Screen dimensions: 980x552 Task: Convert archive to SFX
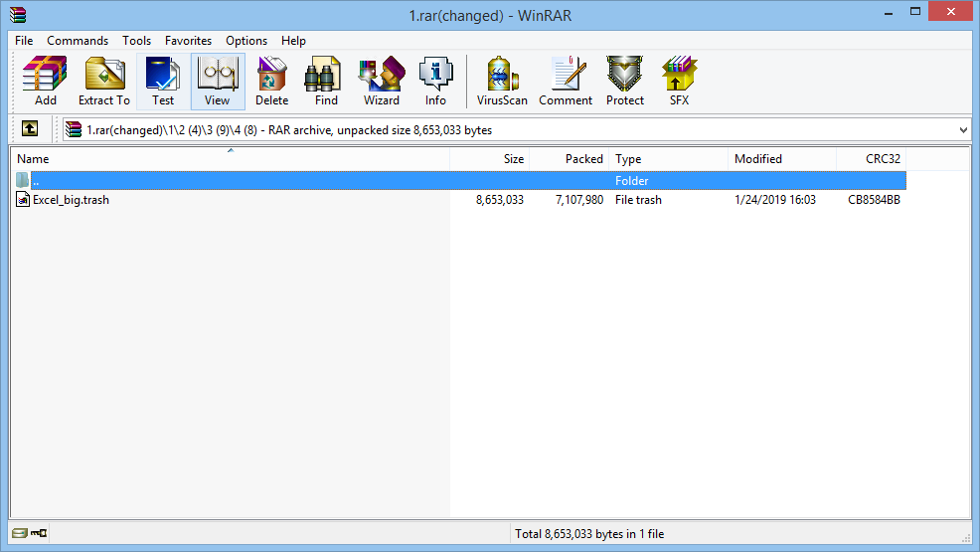point(680,82)
